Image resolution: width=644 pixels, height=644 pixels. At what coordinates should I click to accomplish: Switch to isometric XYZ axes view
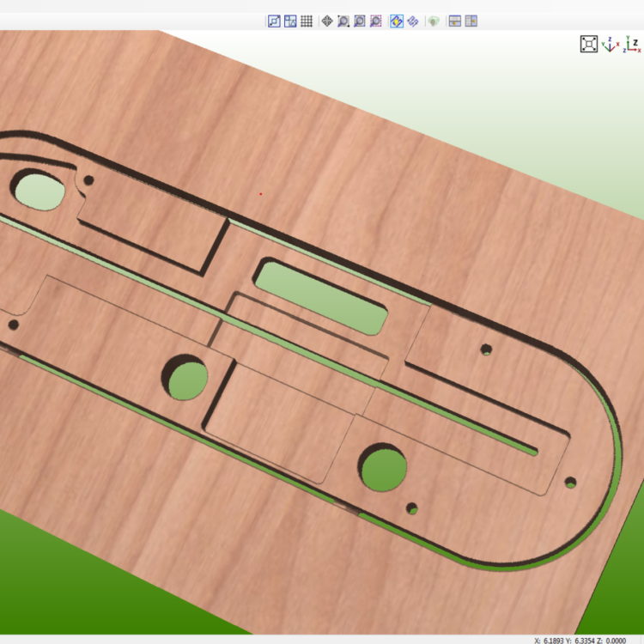coord(611,45)
